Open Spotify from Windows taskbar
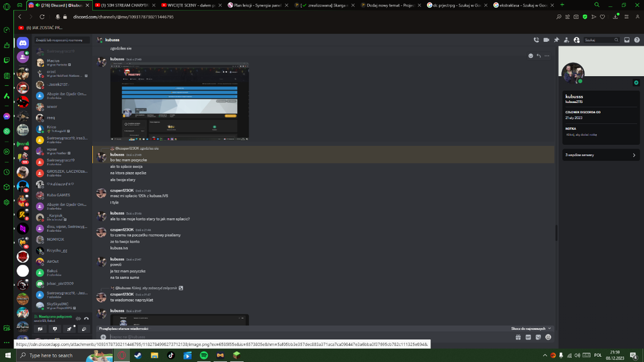Image resolution: width=644 pixels, height=362 pixels. point(204,355)
